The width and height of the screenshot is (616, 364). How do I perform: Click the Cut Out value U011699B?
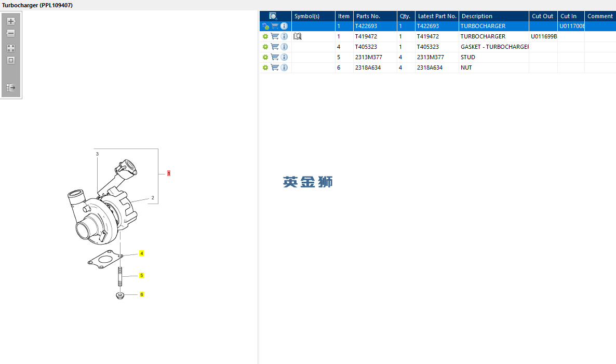(x=543, y=36)
